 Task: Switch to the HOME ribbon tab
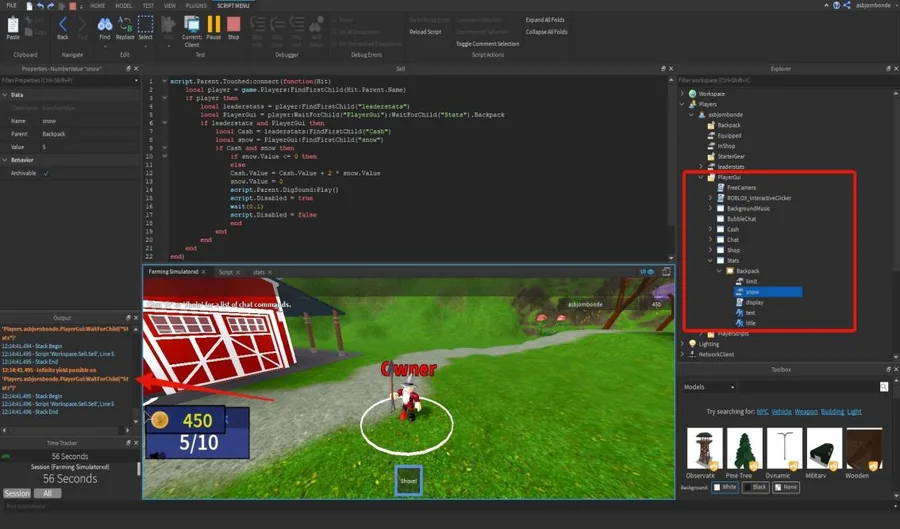point(98,5)
